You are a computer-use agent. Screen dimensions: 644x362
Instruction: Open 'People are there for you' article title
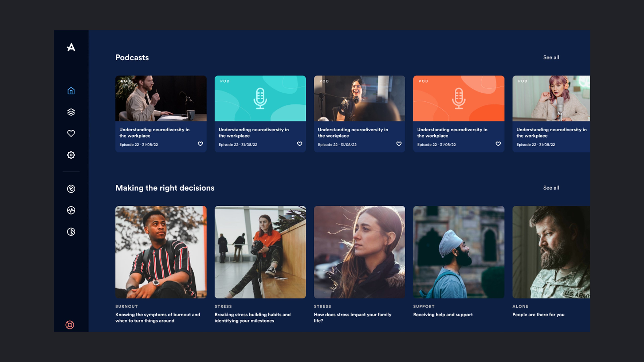tap(538, 315)
